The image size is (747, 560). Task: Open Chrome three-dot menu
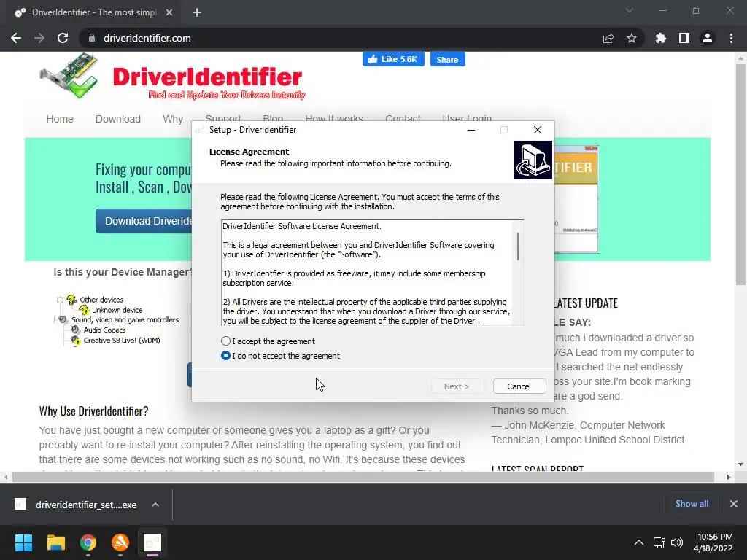[x=731, y=38]
